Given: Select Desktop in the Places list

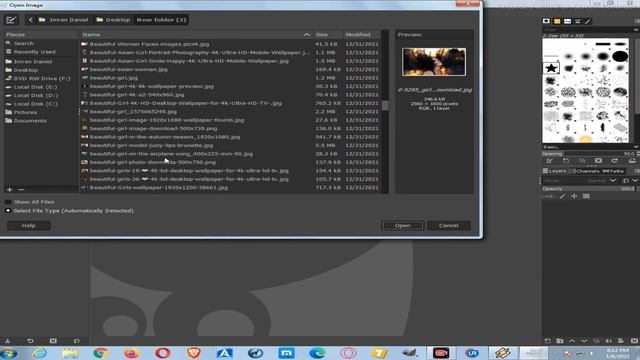Looking at the screenshot, I should pos(25,70).
